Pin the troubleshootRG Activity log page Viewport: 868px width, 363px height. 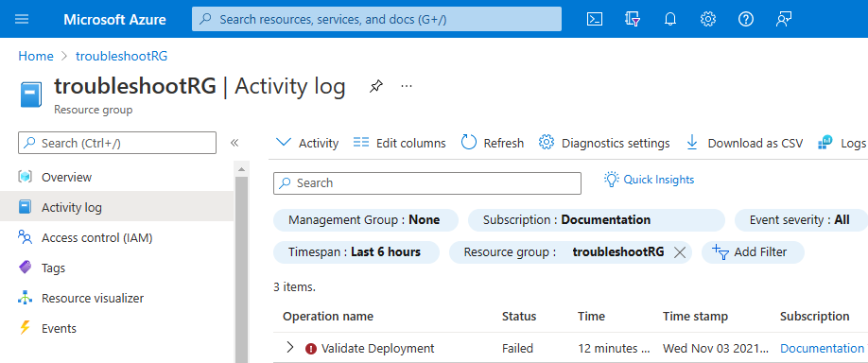click(376, 86)
